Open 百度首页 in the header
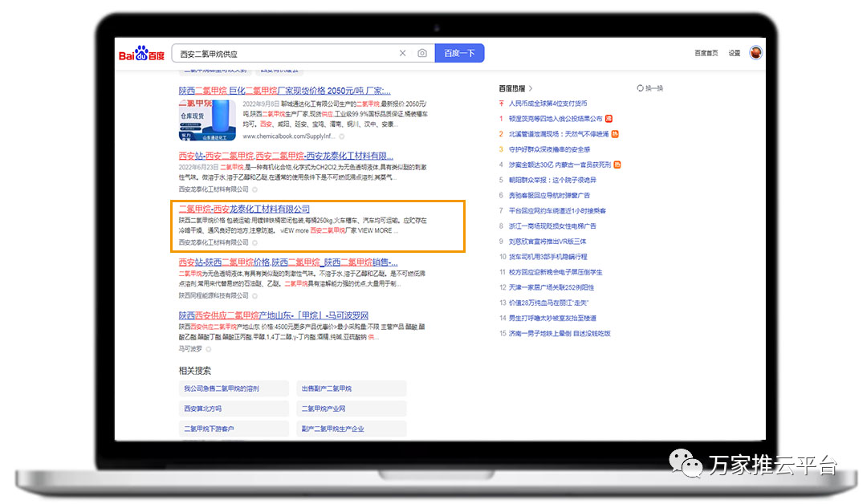The height and width of the screenshot is (504, 867). 706,54
